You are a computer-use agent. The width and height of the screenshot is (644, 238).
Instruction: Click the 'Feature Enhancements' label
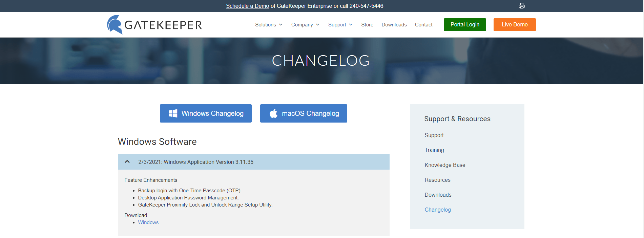151,180
